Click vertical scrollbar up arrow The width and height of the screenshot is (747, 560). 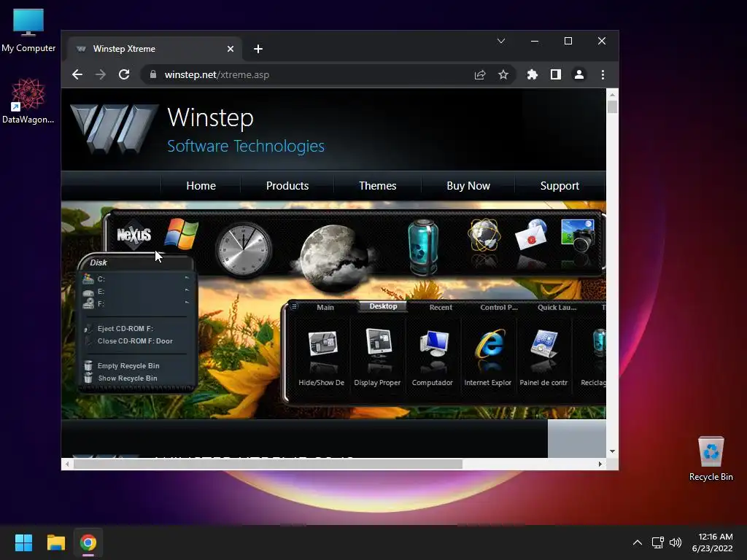tap(612, 95)
